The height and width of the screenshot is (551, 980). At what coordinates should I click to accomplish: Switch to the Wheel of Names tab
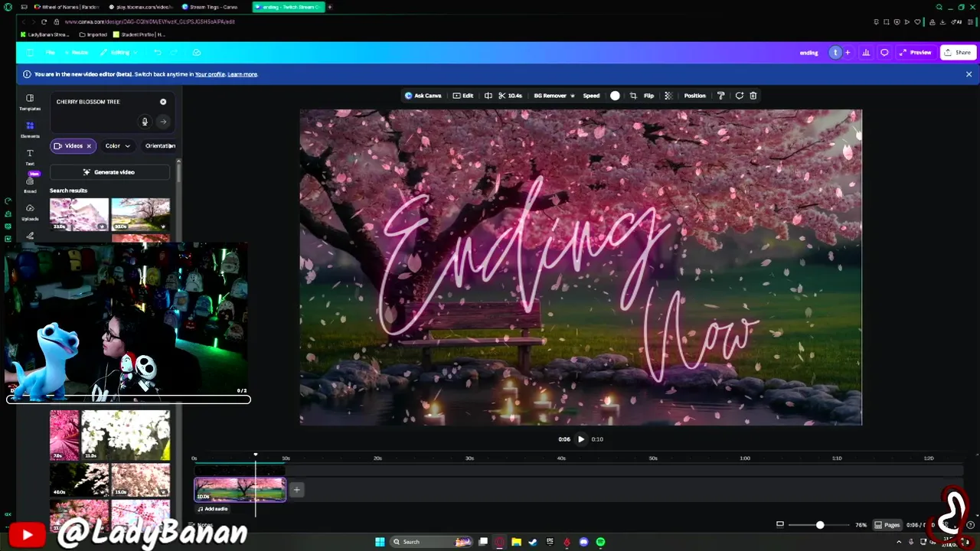coord(65,7)
